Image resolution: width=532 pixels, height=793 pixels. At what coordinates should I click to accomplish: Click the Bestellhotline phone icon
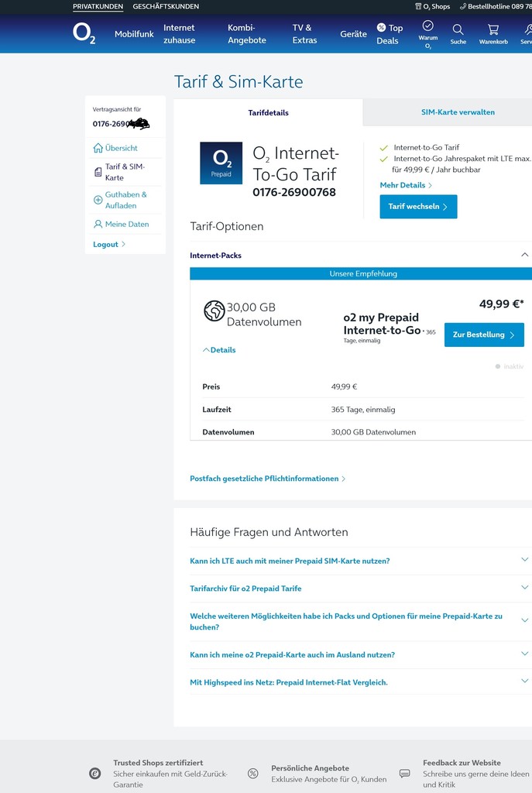point(463,6)
